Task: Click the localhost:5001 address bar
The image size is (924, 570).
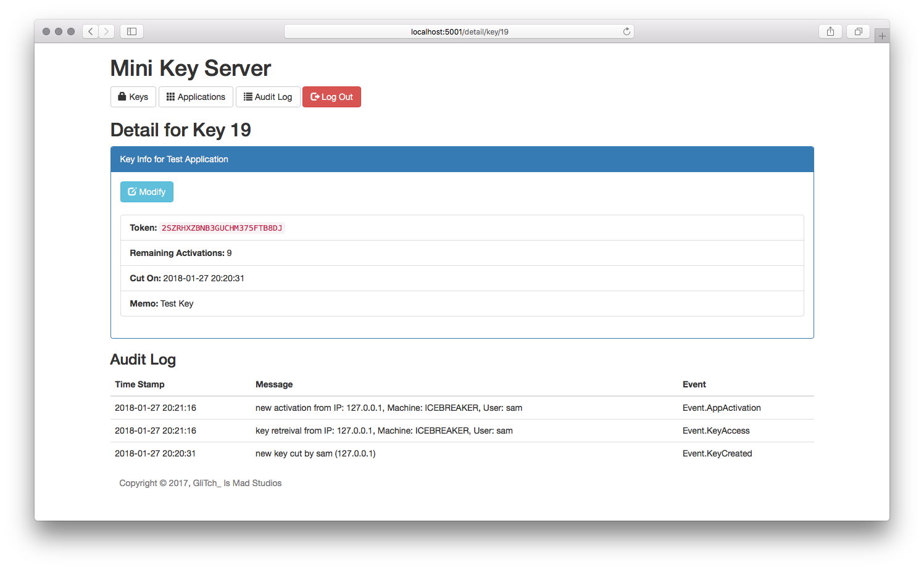Action: [x=459, y=31]
